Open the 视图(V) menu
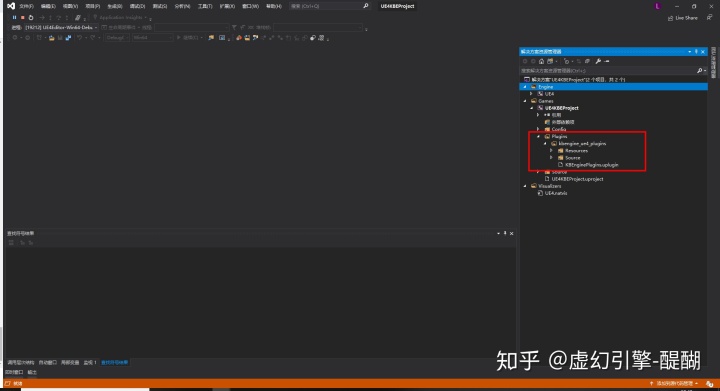 pos(70,6)
